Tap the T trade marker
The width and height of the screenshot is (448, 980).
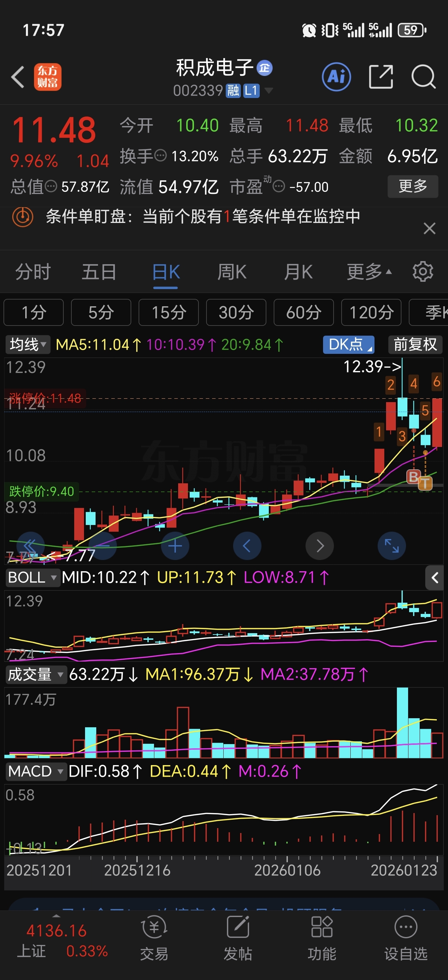coord(425,484)
